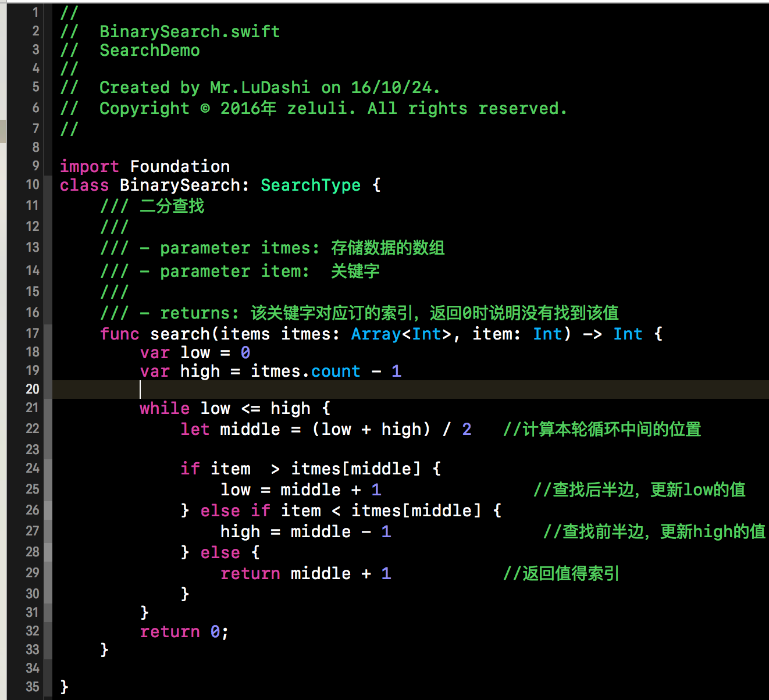Click line number 17 in gutter

click(x=33, y=333)
